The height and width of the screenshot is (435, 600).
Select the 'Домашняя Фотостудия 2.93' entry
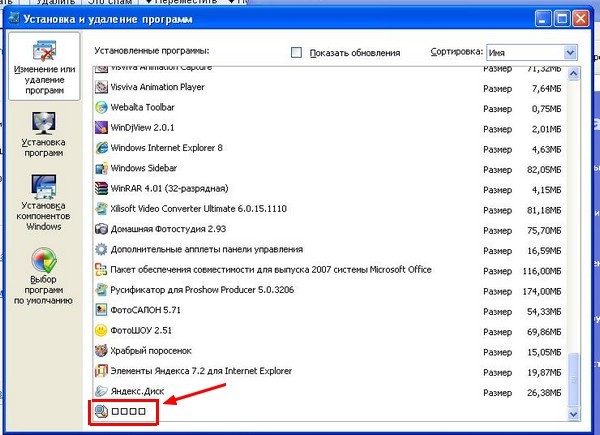tap(168, 229)
